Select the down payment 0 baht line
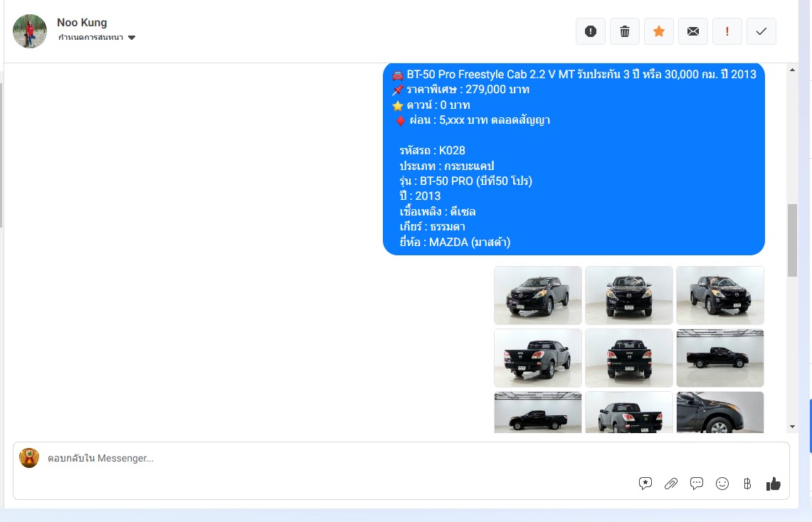 [431, 105]
